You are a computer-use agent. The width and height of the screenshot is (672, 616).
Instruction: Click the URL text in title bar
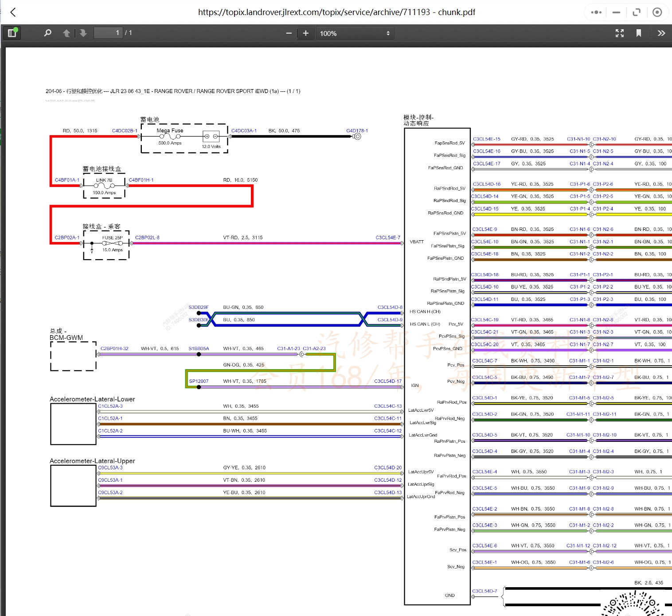point(336,12)
